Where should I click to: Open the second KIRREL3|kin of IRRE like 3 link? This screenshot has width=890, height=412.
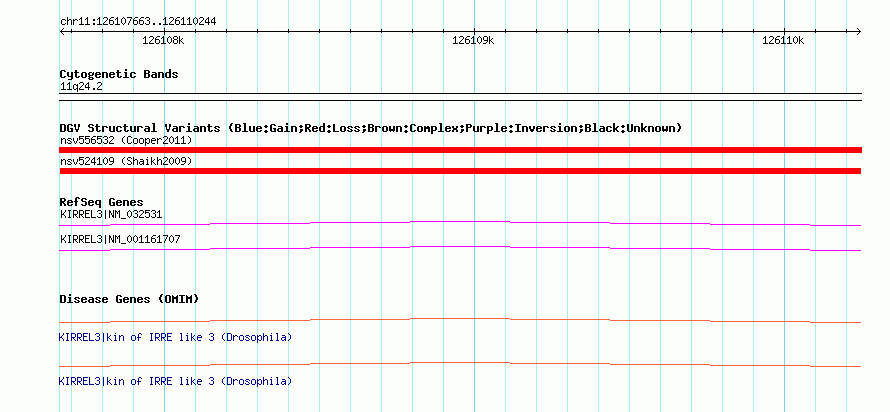(x=175, y=381)
